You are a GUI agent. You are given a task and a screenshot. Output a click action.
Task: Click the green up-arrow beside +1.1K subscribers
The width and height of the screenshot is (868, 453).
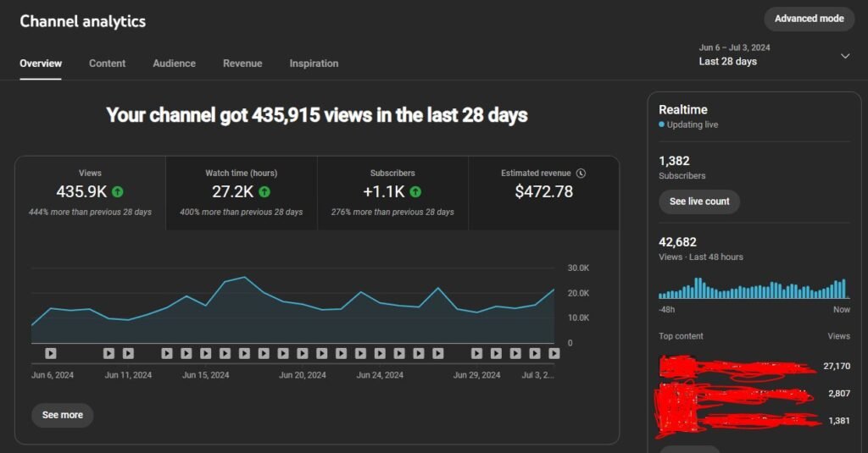415,192
